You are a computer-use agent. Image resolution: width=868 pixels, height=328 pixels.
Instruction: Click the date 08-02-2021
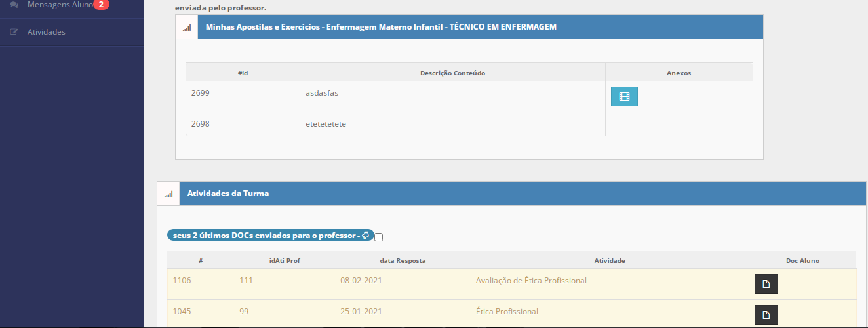(361, 281)
